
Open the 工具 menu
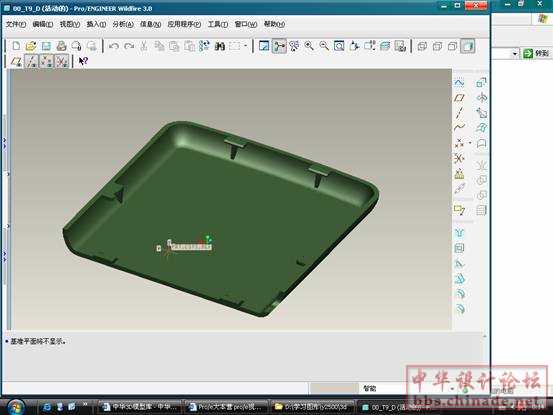218,24
